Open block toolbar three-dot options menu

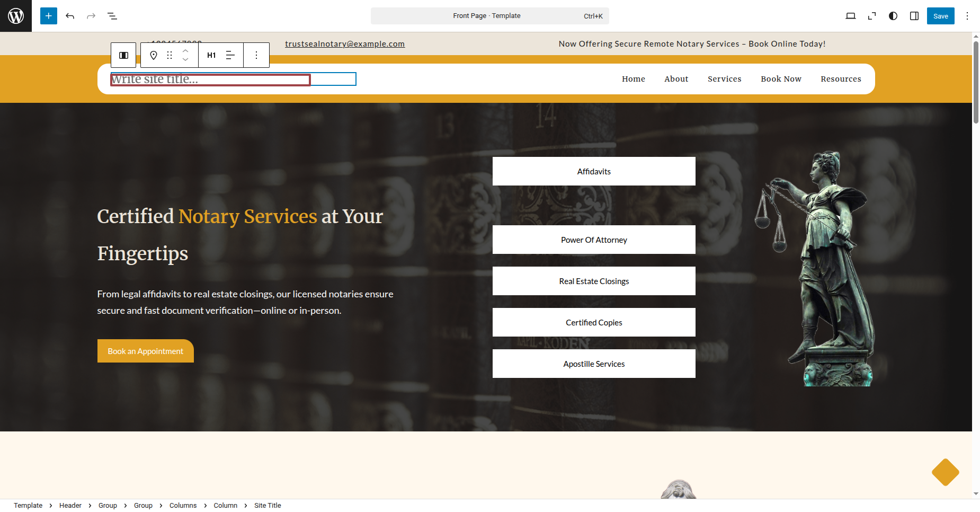pos(256,55)
